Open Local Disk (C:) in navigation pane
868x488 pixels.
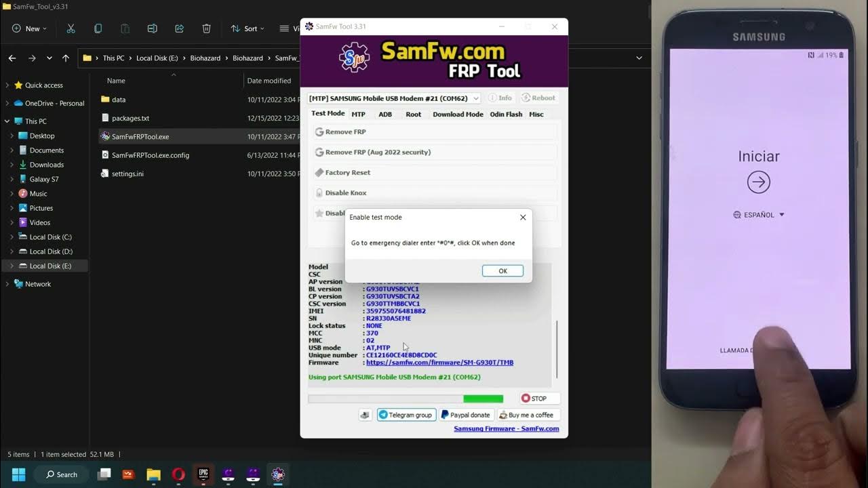click(50, 237)
